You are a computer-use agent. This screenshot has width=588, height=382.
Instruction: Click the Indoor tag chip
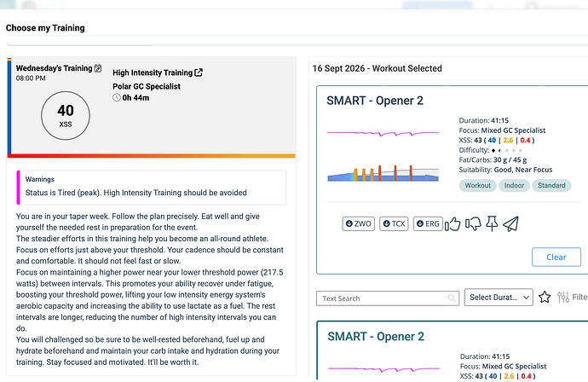click(514, 185)
